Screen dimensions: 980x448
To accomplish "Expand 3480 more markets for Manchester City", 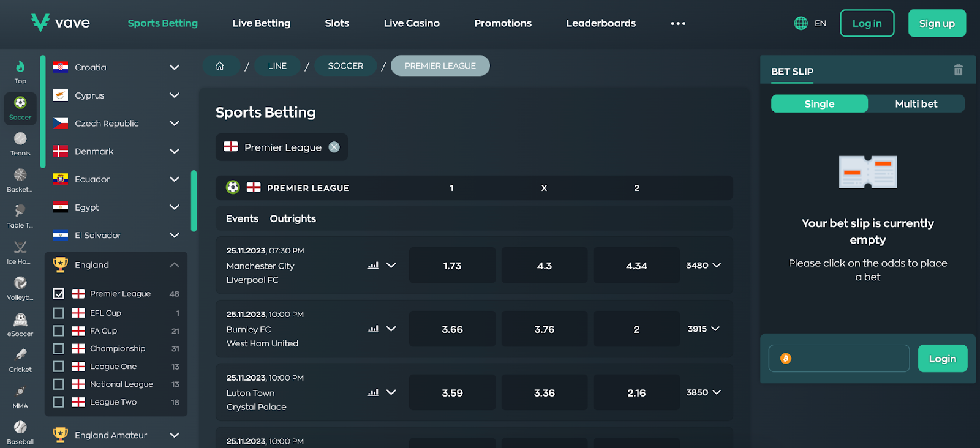I will [703, 265].
